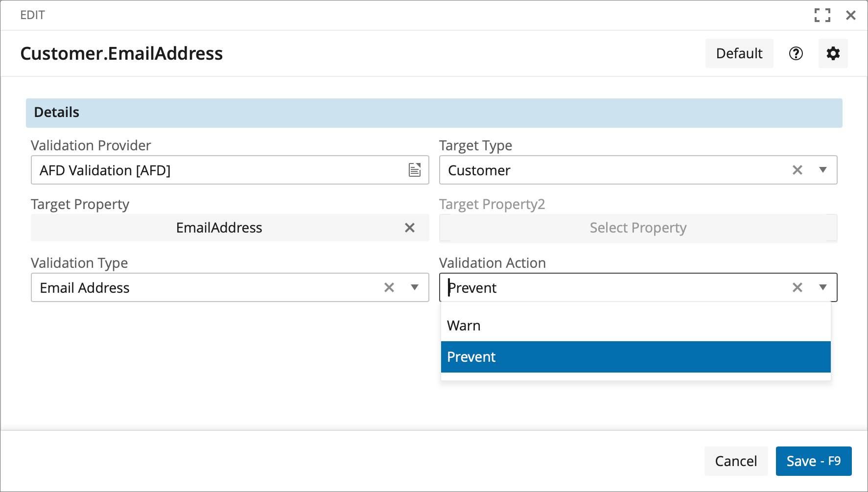
Task: Expand the Target Type dropdown
Action: pyautogui.click(x=823, y=170)
